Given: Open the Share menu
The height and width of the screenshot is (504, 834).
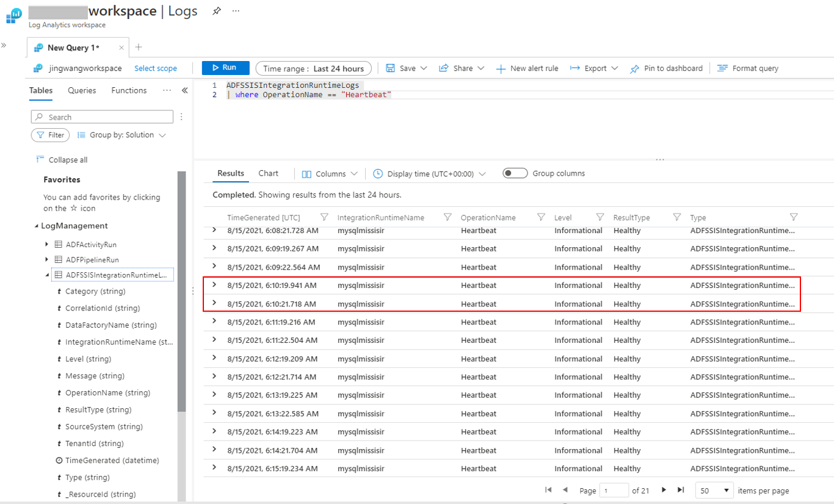Looking at the screenshot, I should (x=462, y=68).
